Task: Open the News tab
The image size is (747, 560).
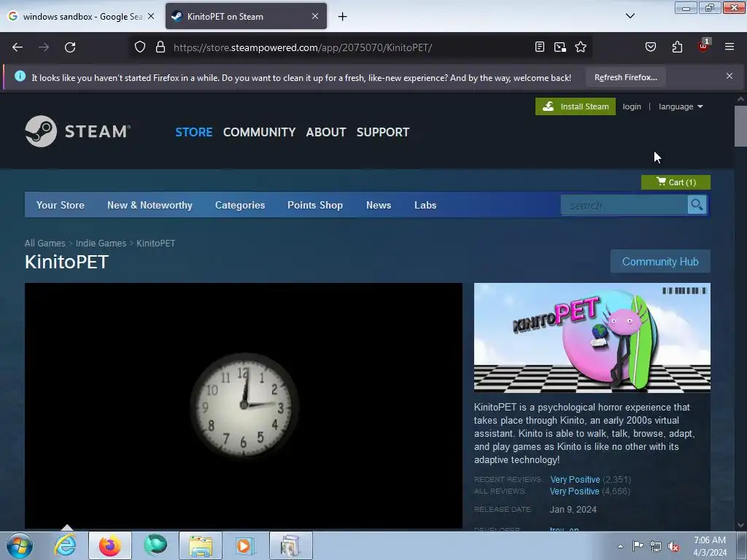Action: pos(379,205)
